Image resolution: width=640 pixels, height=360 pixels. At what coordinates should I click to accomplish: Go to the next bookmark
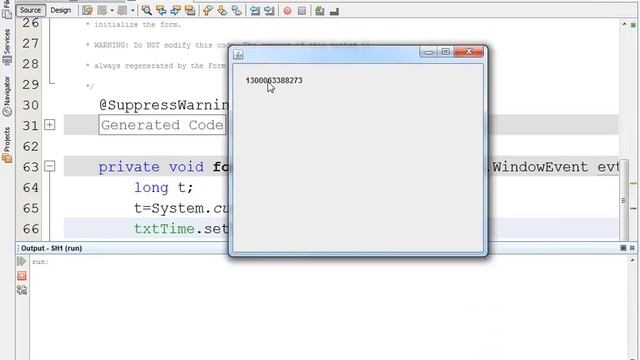pyautogui.click(x=222, y=11)
